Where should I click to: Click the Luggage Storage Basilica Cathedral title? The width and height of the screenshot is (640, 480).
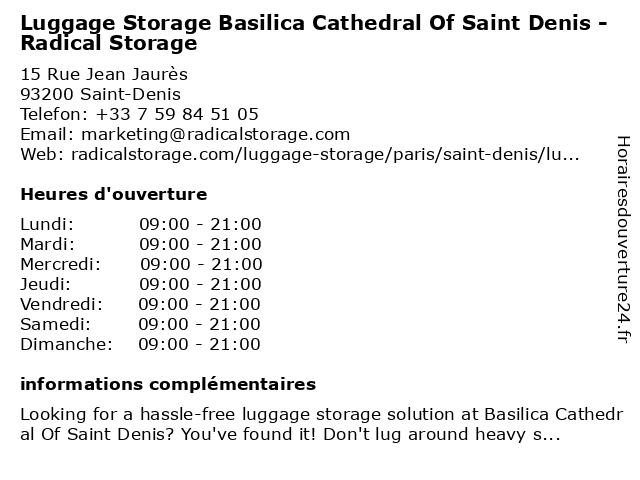(x=313, y=33)
